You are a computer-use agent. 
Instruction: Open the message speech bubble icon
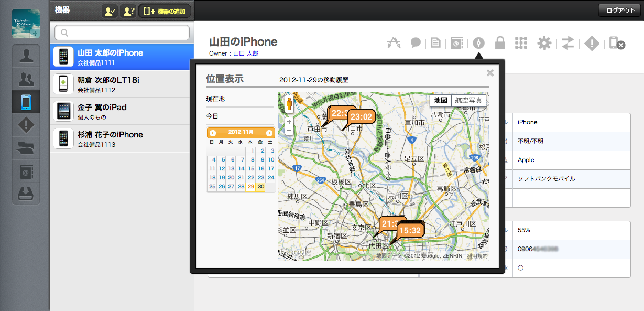pos(416,43)
